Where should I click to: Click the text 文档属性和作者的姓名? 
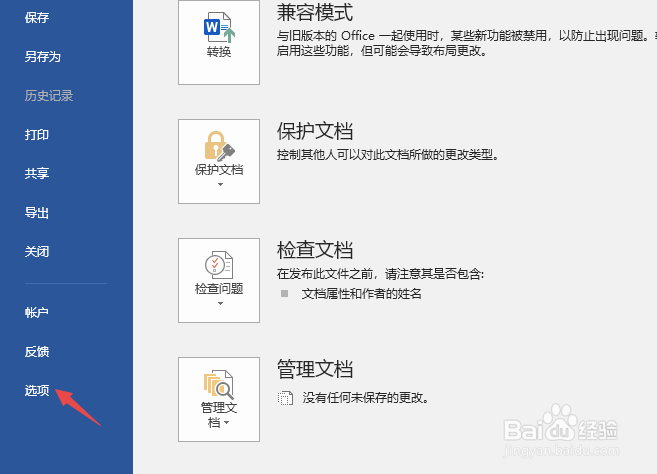pos(362,294)
